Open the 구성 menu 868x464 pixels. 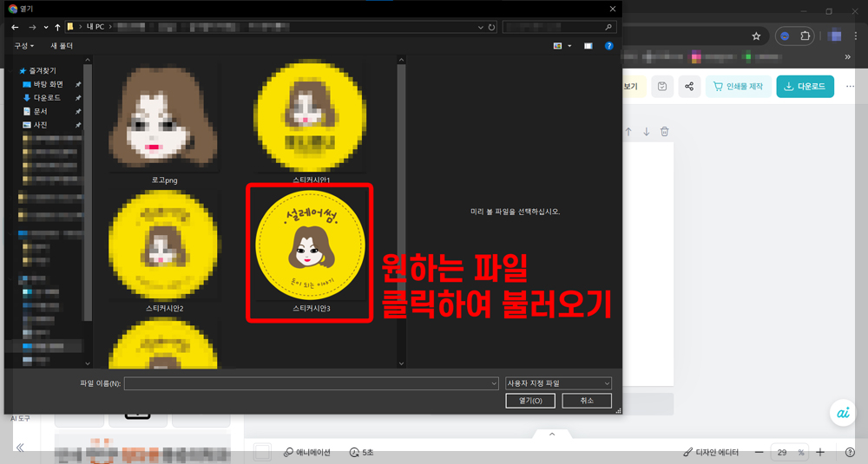(x=23, y=46)
